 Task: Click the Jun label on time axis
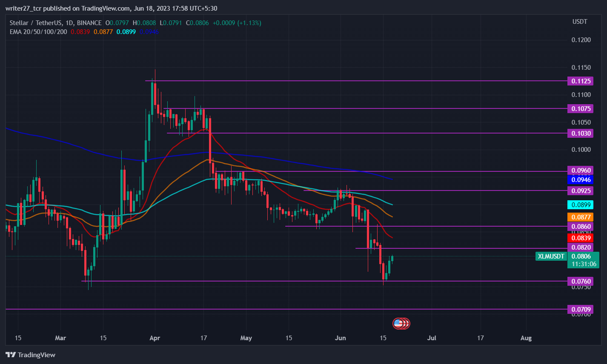pyautogui.click(x=341, y=338)
